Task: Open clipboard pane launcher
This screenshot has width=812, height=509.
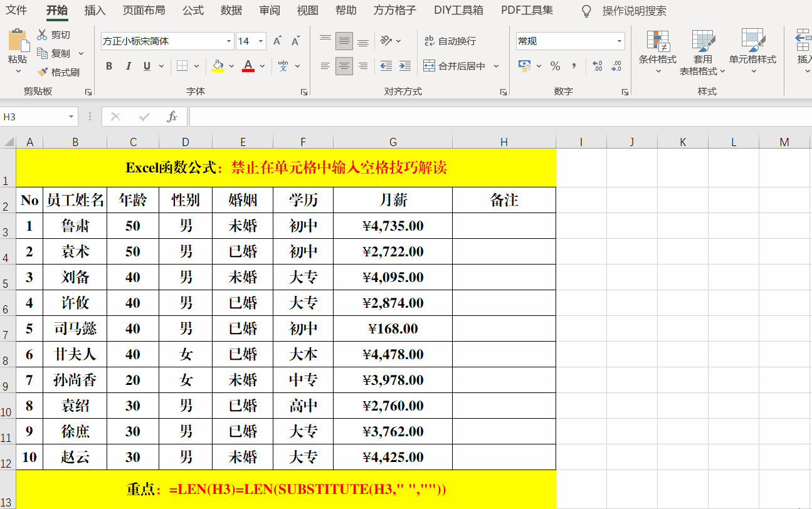Action: coord(88,92)
